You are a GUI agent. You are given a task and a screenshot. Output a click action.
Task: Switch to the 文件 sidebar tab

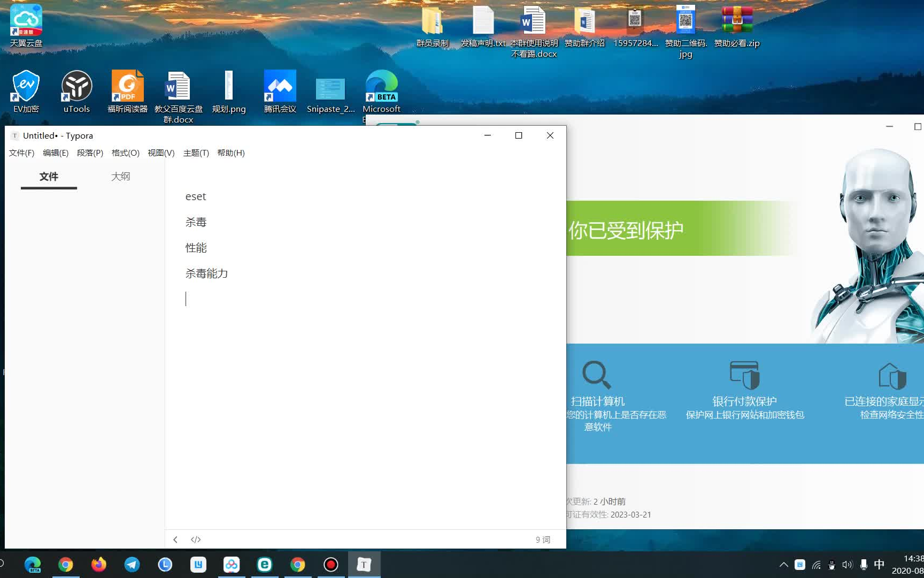coord(49,177)
